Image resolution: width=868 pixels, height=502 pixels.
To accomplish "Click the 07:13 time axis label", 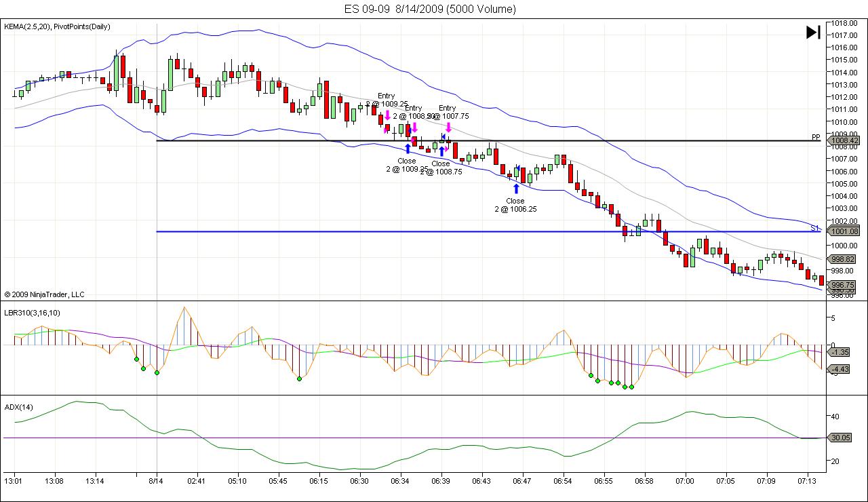I will click(807, 481).
